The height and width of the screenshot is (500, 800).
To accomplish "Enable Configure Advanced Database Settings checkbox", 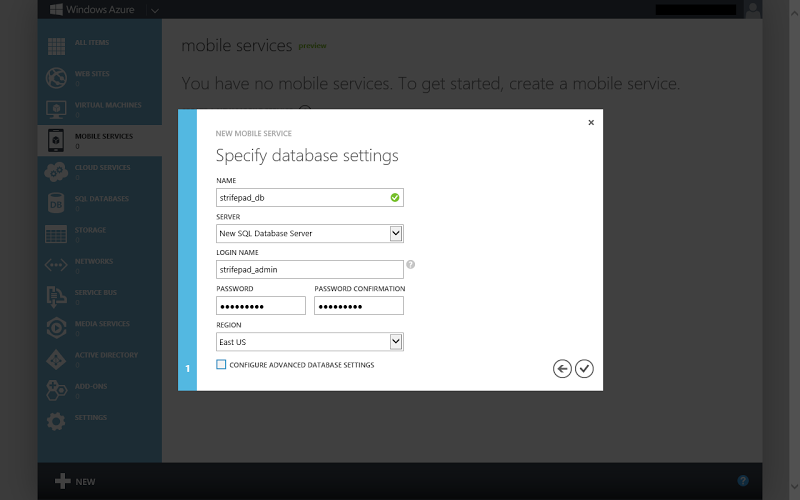I will coord(221,364).
